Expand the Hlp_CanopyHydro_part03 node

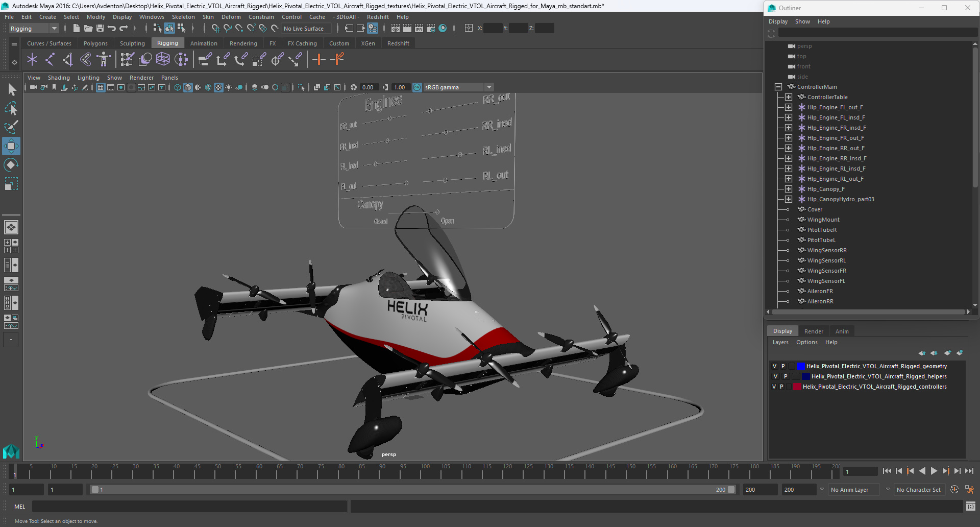(x=789, y=199)
